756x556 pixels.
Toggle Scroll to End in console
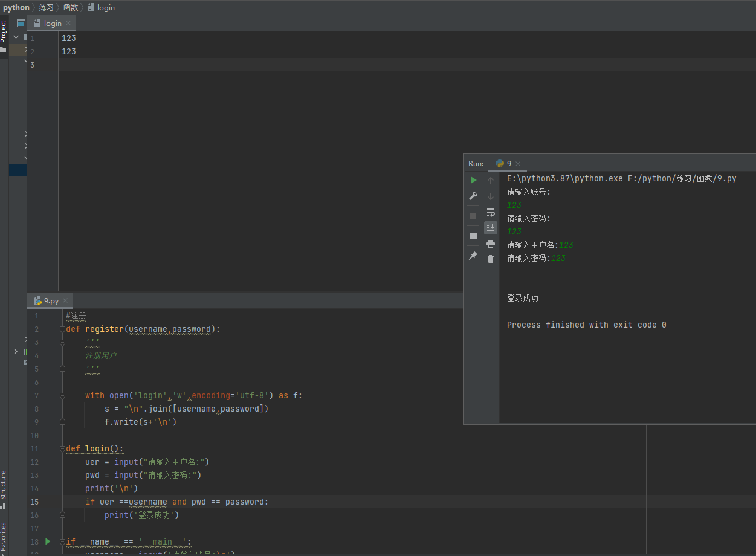pyautogui.click(x=490, y=228)
